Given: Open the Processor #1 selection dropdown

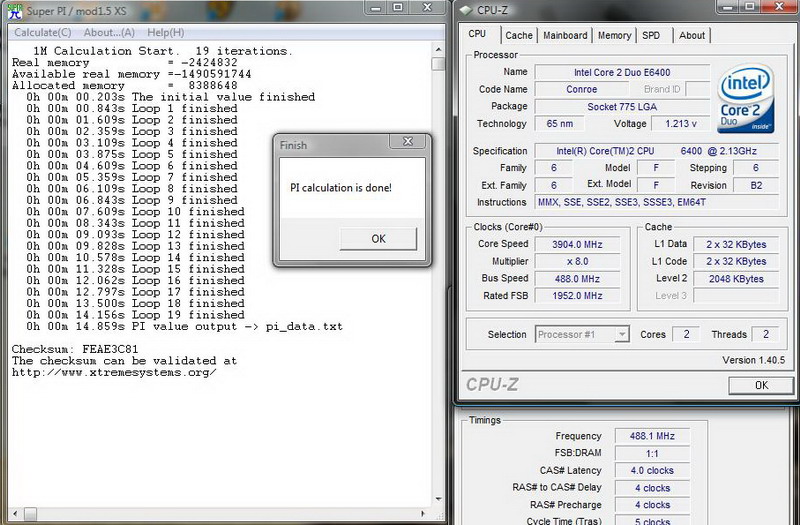Looking at the screenshot, I should [x=582, y=334].
